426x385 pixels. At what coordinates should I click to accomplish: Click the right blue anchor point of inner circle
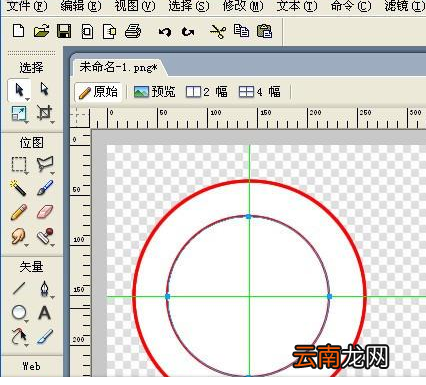330,296
